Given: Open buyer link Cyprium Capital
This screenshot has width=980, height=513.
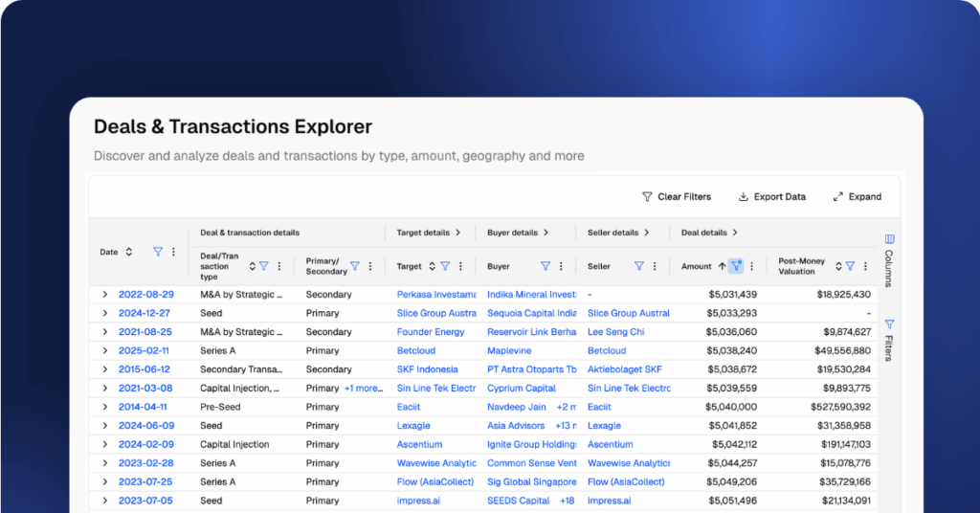Looking at the screenshot, I should coord(522,388).
